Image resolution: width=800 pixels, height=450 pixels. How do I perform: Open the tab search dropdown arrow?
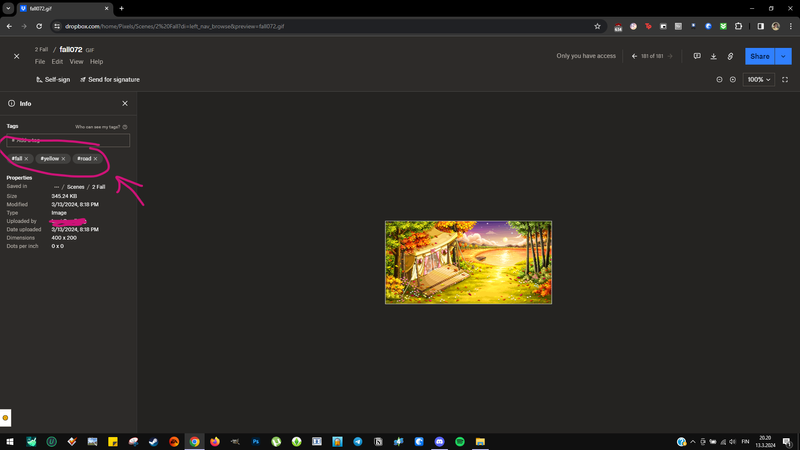[x=8, y=9]
